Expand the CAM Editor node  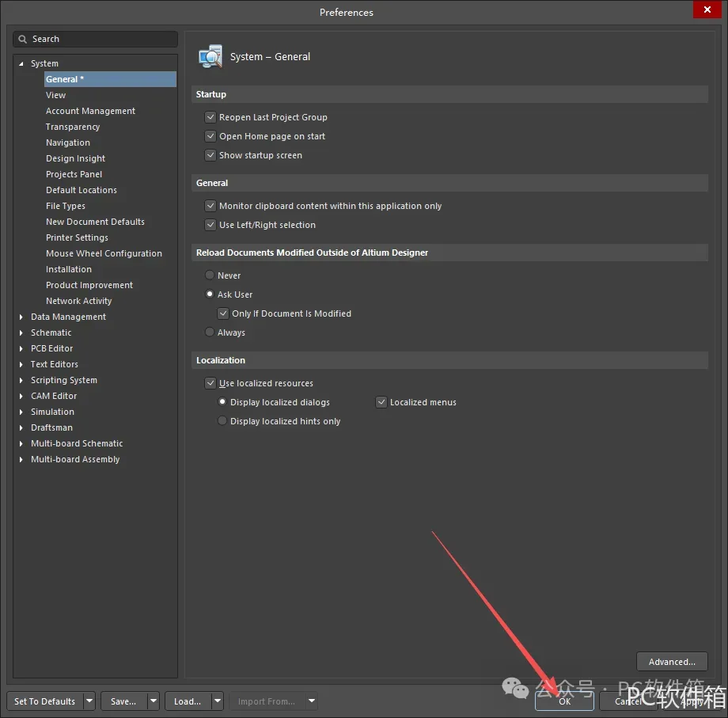point(21,396)
